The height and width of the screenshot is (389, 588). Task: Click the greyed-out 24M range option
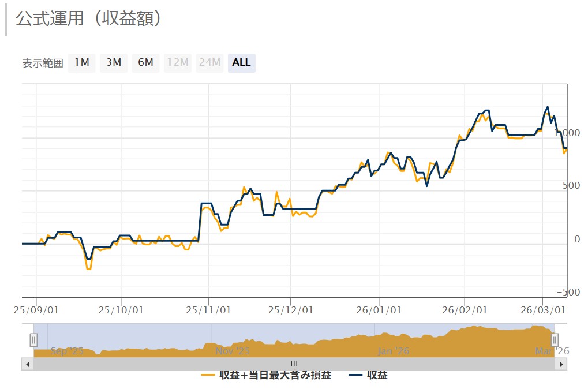point(209,62)
